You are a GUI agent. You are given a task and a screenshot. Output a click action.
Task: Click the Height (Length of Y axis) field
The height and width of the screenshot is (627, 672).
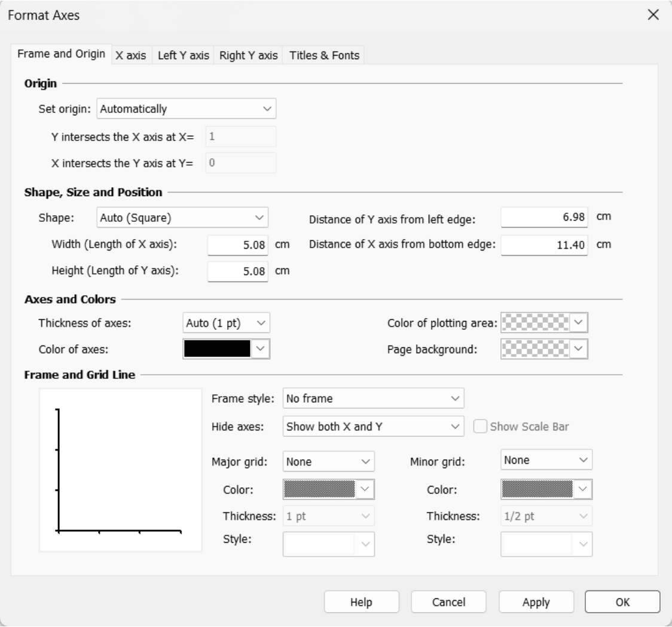(238, 271)
